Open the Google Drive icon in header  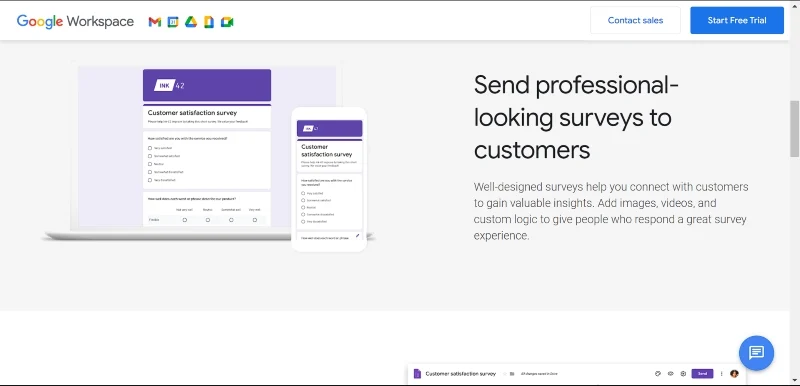[x=191, y=22]
